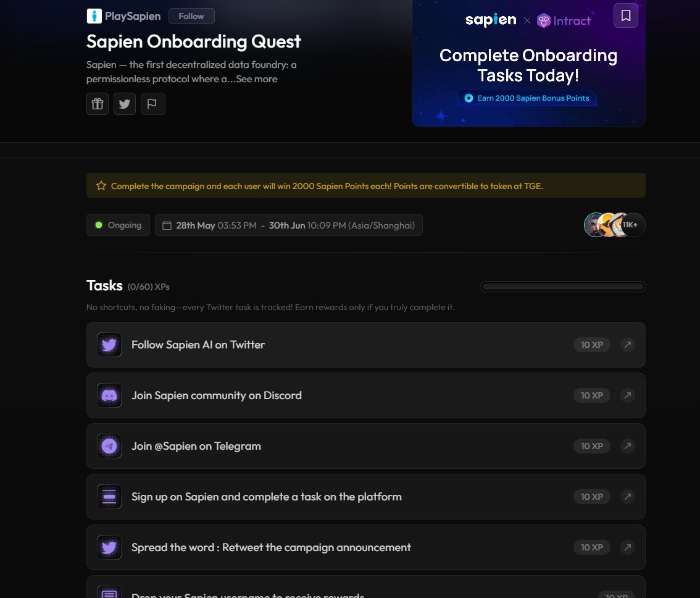Image resolution: width=700 pixels, height=598 pixels.
Task: Click the calendar icon beside 28th May
Action: point(167,225)
